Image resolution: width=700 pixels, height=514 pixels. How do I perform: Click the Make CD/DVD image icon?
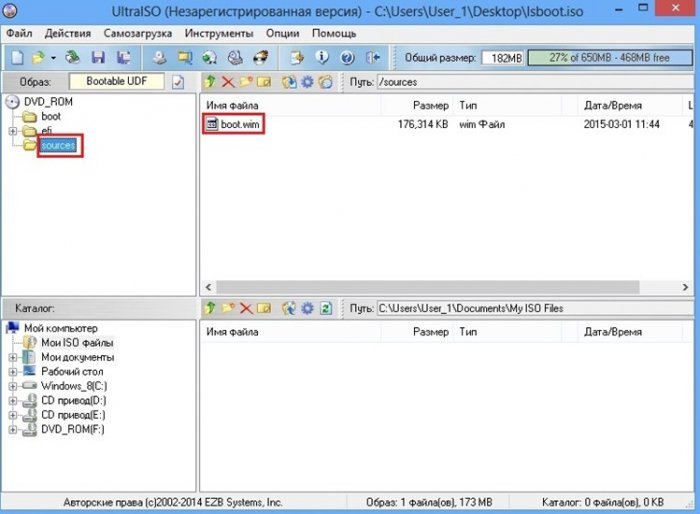coord(159,58)
